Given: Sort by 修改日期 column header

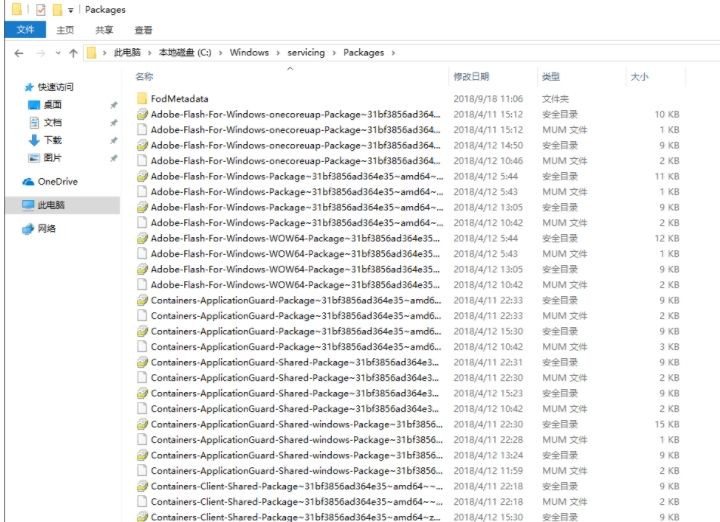Looking at the screenshot, I should point(471,77).
